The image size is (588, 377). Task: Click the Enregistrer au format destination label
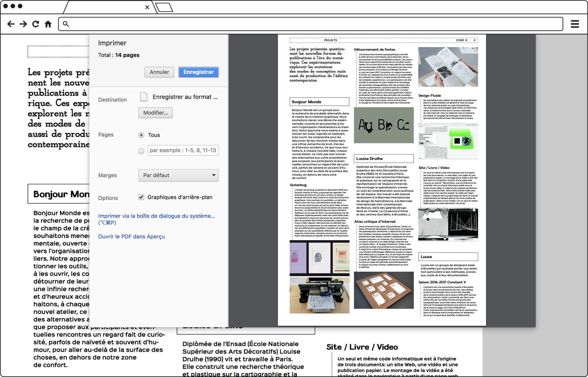point(185,97)
